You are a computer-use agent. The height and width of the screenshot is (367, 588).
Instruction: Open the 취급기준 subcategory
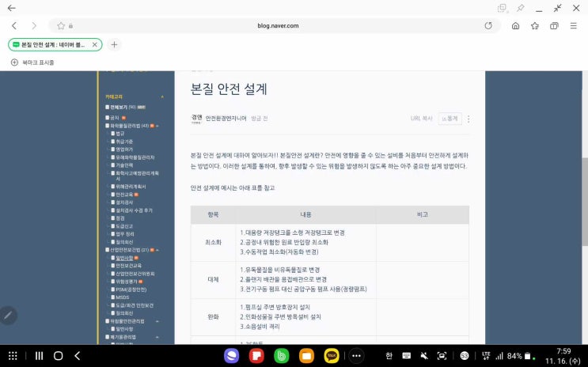pyautogui.click(x=123, y=142)
